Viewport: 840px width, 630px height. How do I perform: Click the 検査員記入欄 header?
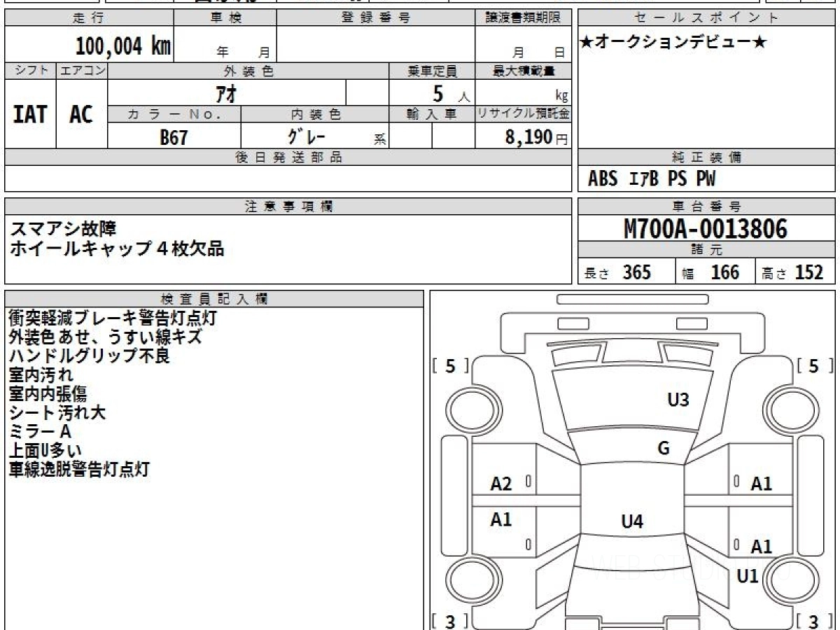(x=214, y=299)
